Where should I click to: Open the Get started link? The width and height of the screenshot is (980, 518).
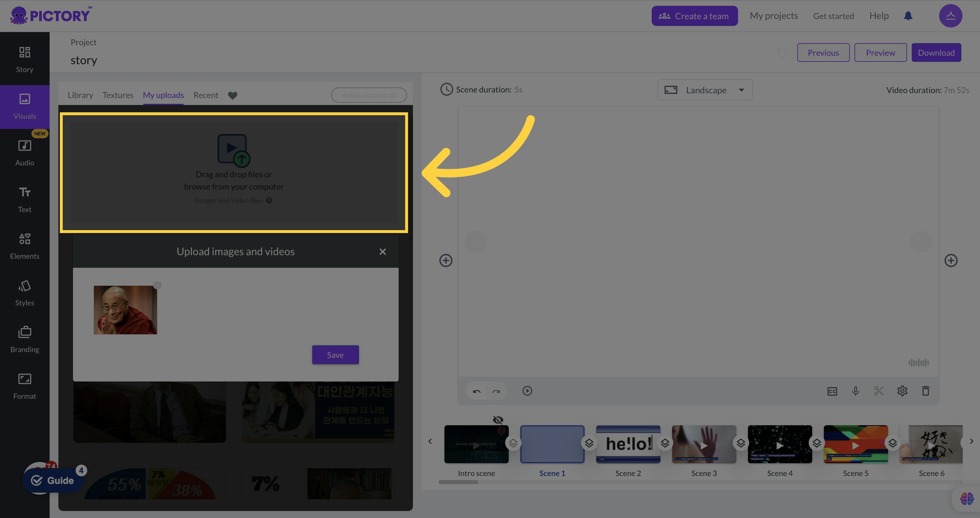(833, 16)
